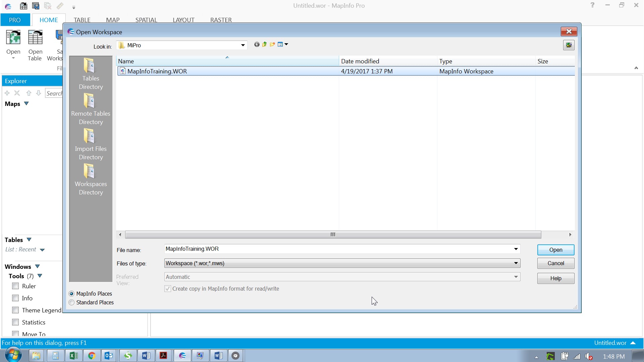The width and height of the screenshot is (644, 362).
Task: Go to the Import Files Directory
Action: click(90, 136)
